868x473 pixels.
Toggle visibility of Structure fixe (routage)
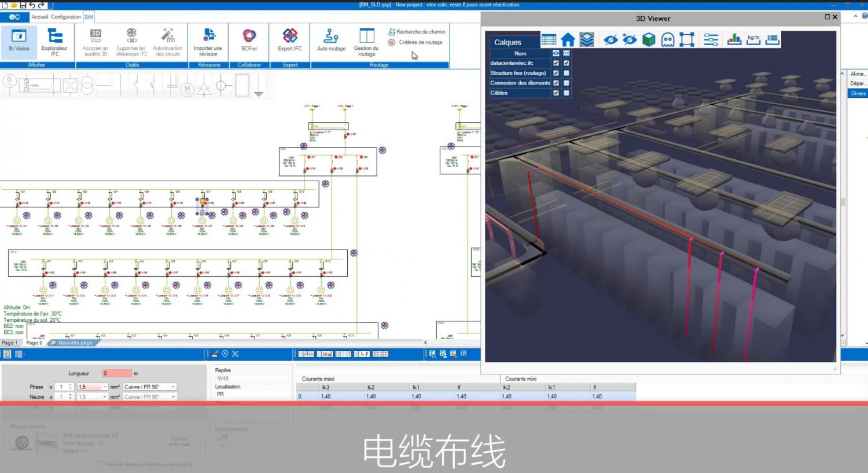[556, 73]
